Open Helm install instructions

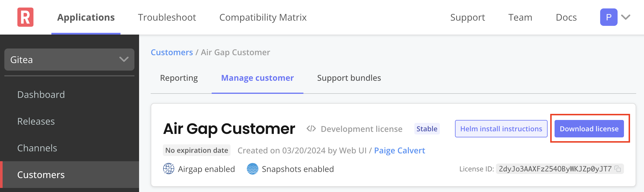501,129
